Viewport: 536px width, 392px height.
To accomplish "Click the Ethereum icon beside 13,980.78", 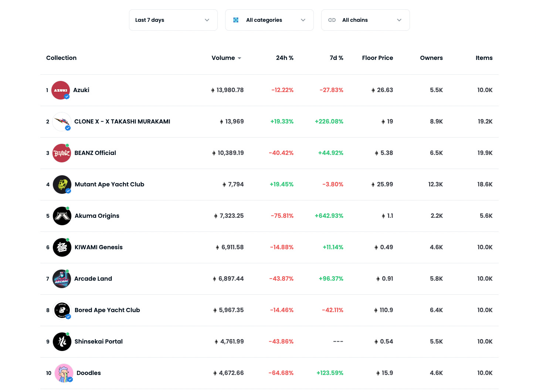I will pyautogui.click(x=213, y=90).
